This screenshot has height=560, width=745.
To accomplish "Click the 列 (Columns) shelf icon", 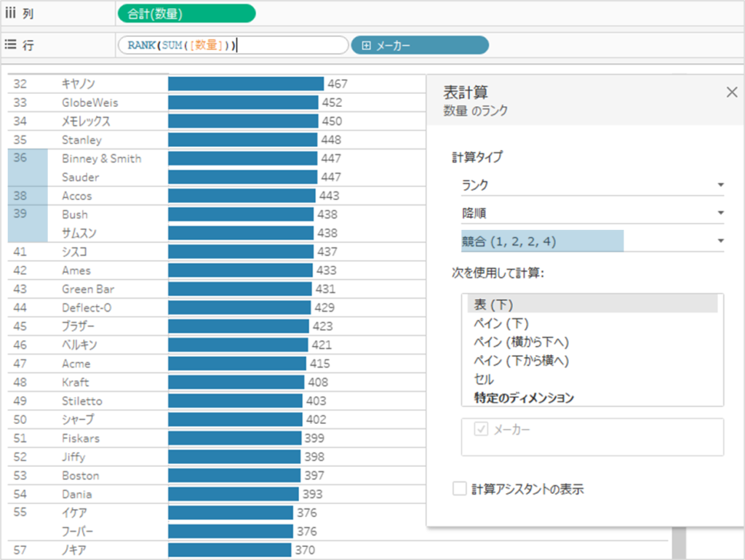I will point(11,13).
